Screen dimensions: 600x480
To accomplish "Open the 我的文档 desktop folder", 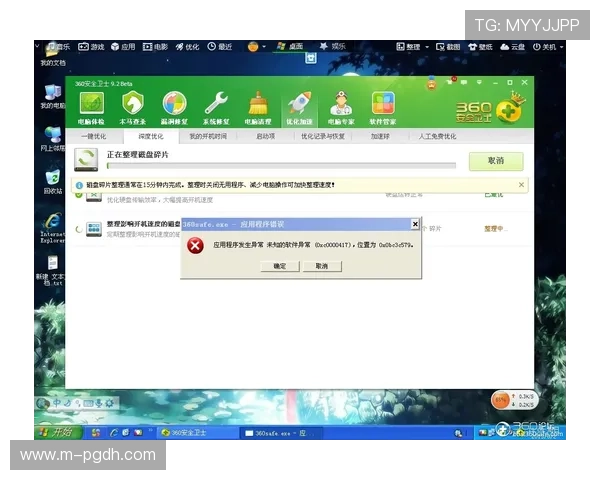I will [54, 55].
